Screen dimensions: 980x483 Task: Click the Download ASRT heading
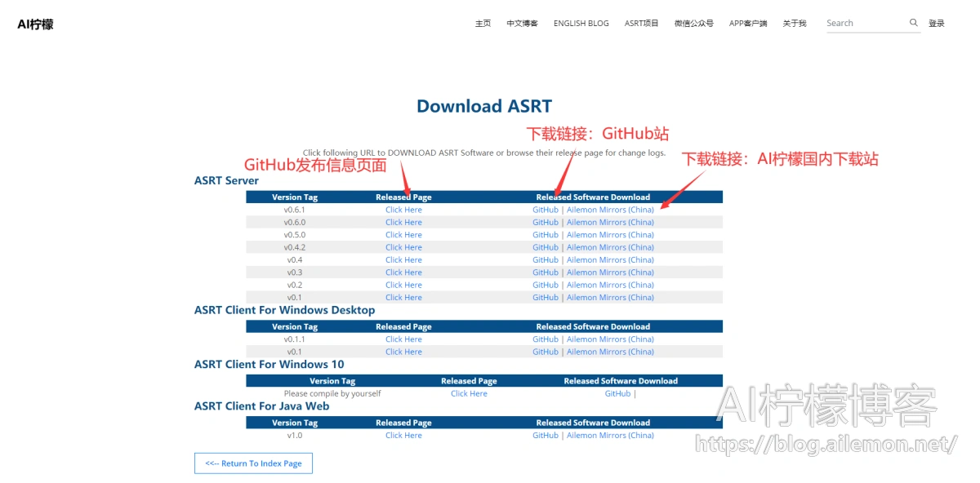(x=484, y=106)
